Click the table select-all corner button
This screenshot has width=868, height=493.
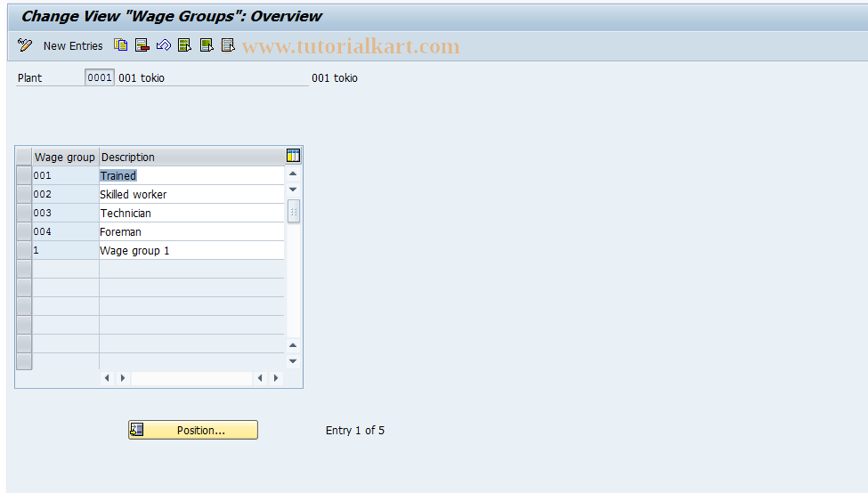24,157
